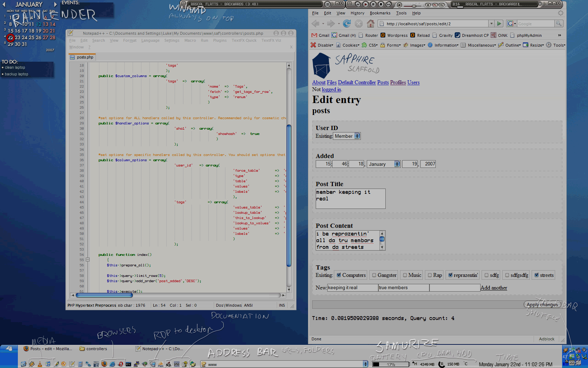Open Cookies web developer menu
This screenshot has width=588, height=368.
tap(348, 45)
